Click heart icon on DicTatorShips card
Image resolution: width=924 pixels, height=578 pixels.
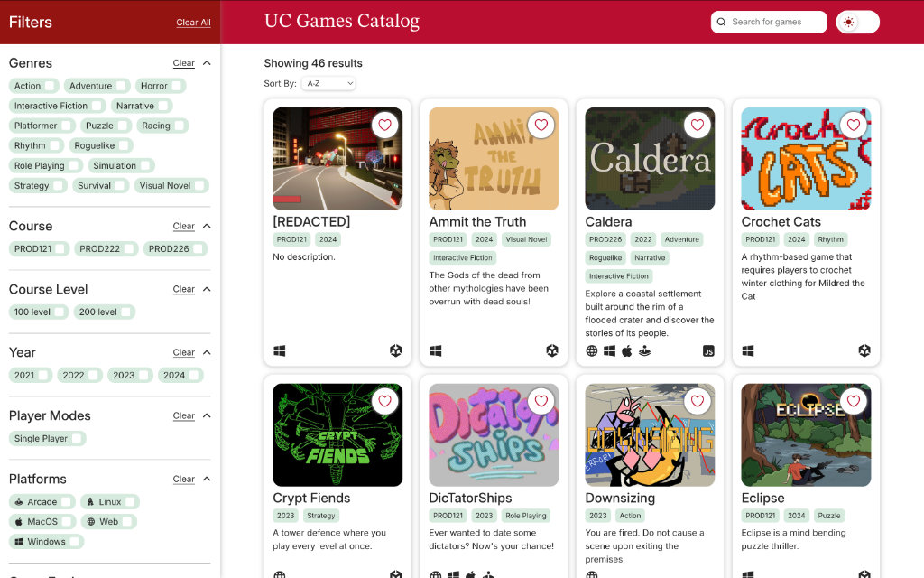tap(541, 401)
